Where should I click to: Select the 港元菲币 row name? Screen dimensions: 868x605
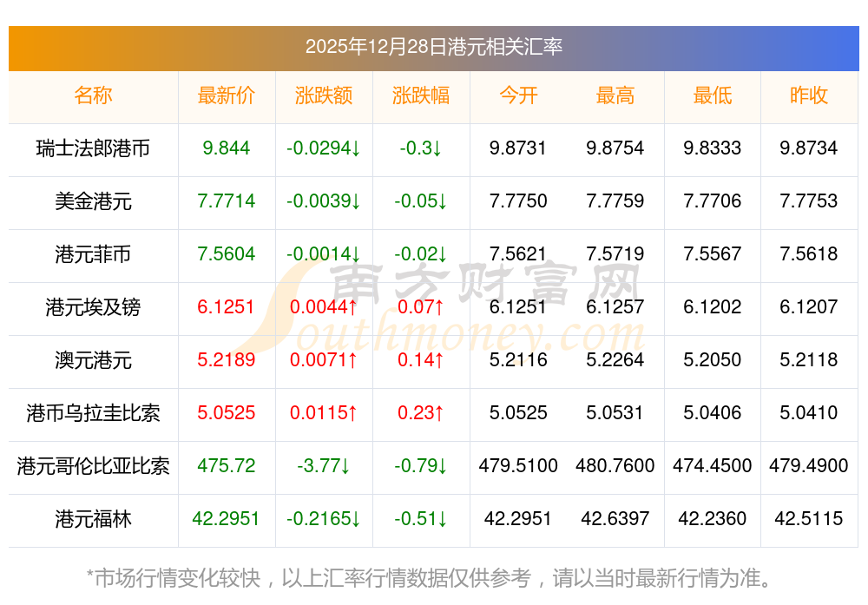(93, 254)
